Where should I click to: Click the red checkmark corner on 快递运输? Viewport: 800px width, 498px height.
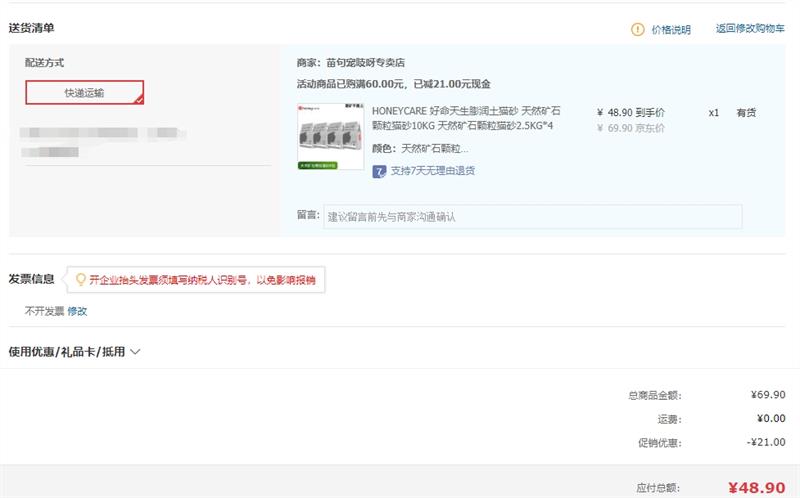(139, 99)
